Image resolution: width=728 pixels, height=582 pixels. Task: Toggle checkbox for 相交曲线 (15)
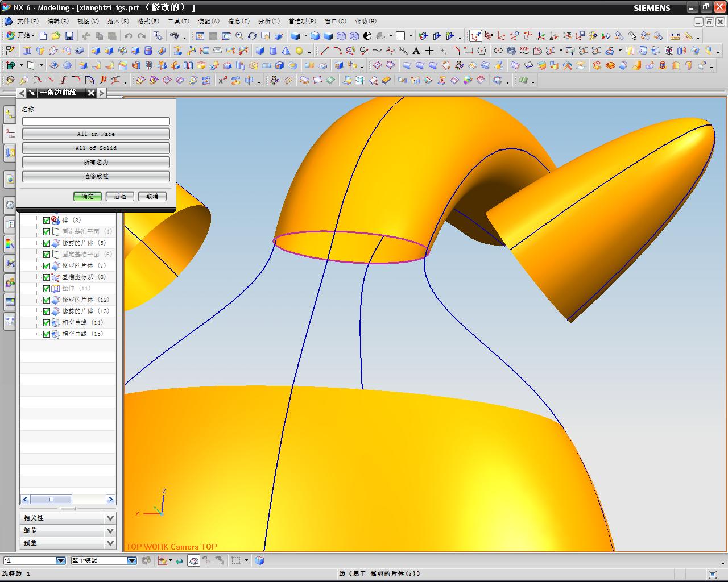[47, 334]
